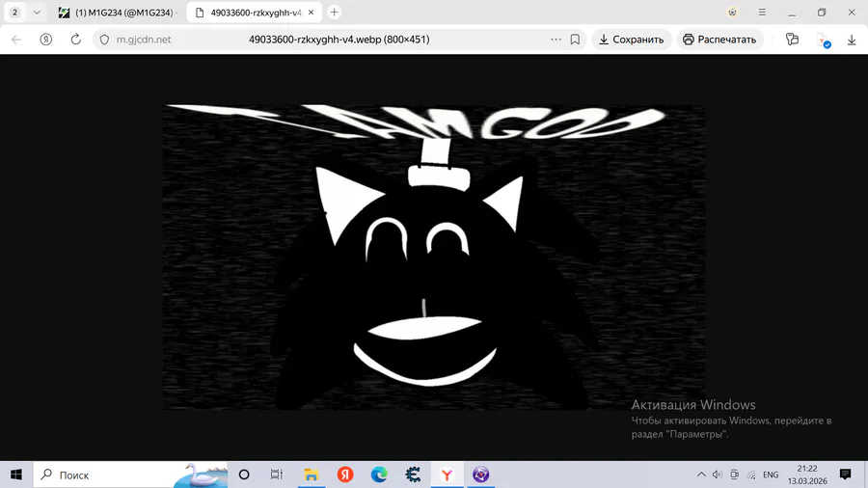Show hidden system tray icons

pos(701,474)
